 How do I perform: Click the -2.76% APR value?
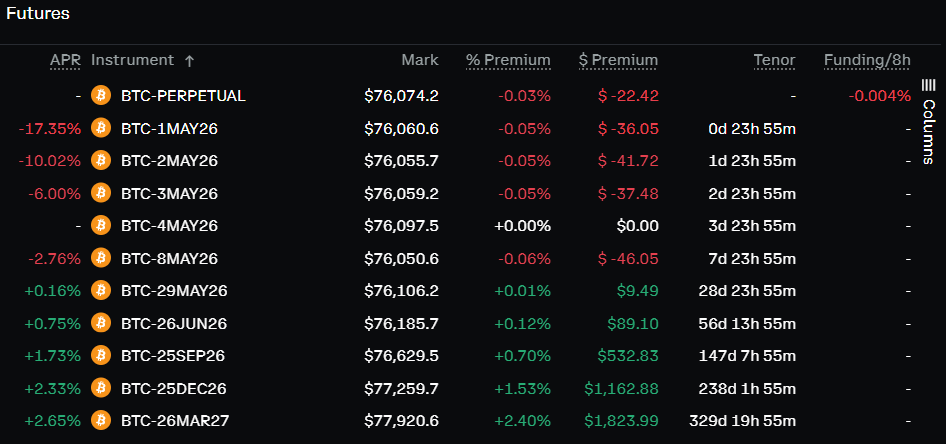(54, 259)
